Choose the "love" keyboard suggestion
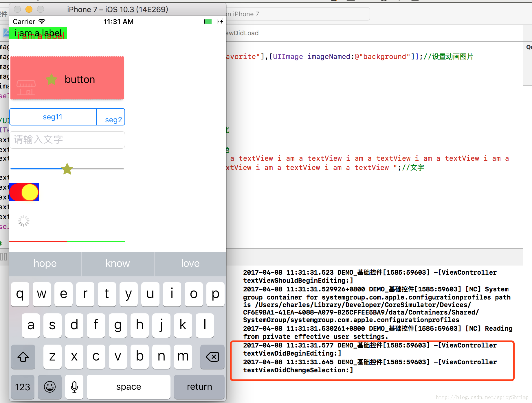This screenshot has height=403, width=532. pyautogui.click(x=190, y=264)
